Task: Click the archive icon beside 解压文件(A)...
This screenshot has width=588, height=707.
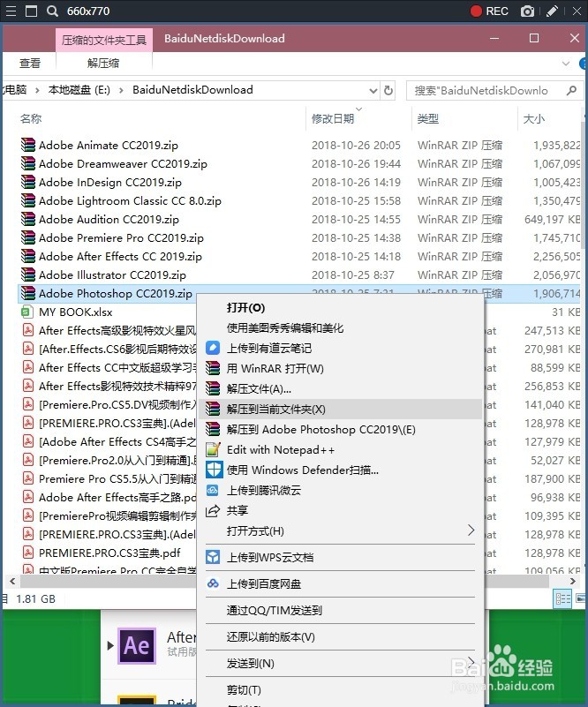Action: [213, 388]
